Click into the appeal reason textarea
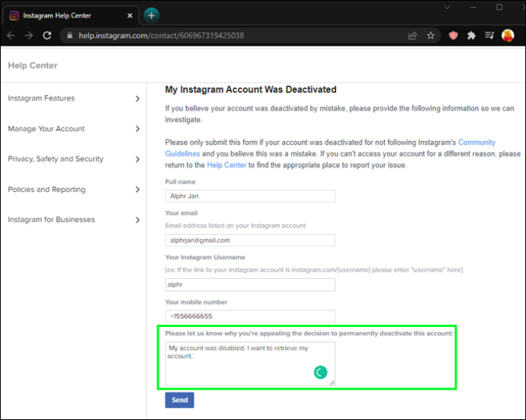Viewport: 526px width, 420px height. coord(250,364)
